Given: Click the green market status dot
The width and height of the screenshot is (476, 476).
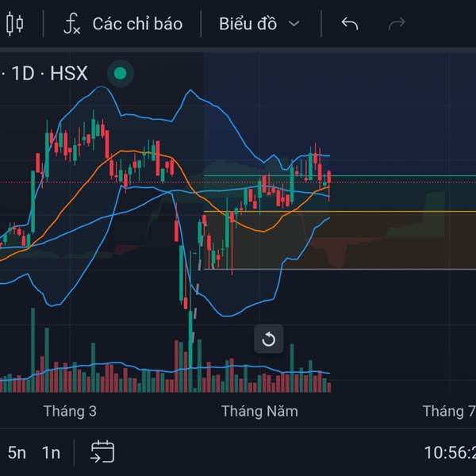Looking at the screenshot, I should 121,73.
